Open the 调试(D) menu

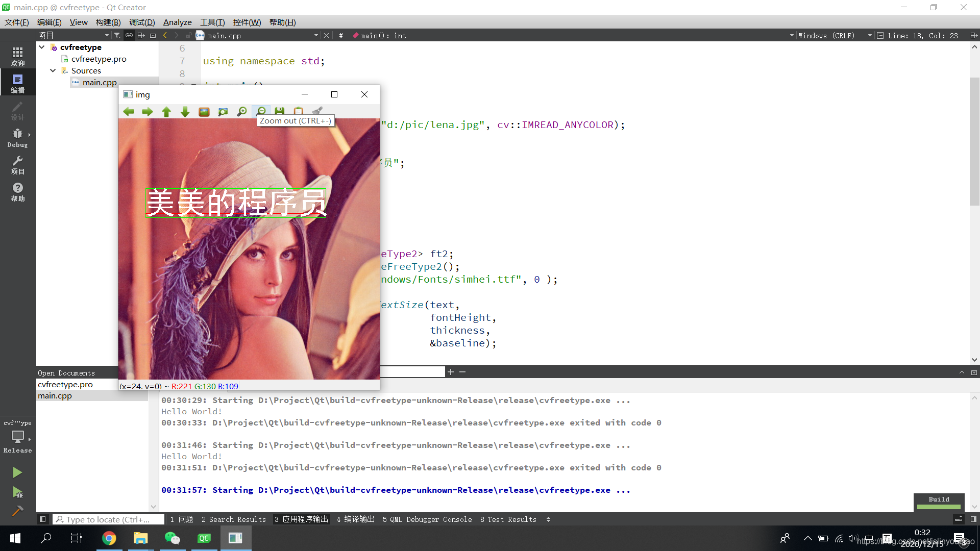[x=142, y=22]
